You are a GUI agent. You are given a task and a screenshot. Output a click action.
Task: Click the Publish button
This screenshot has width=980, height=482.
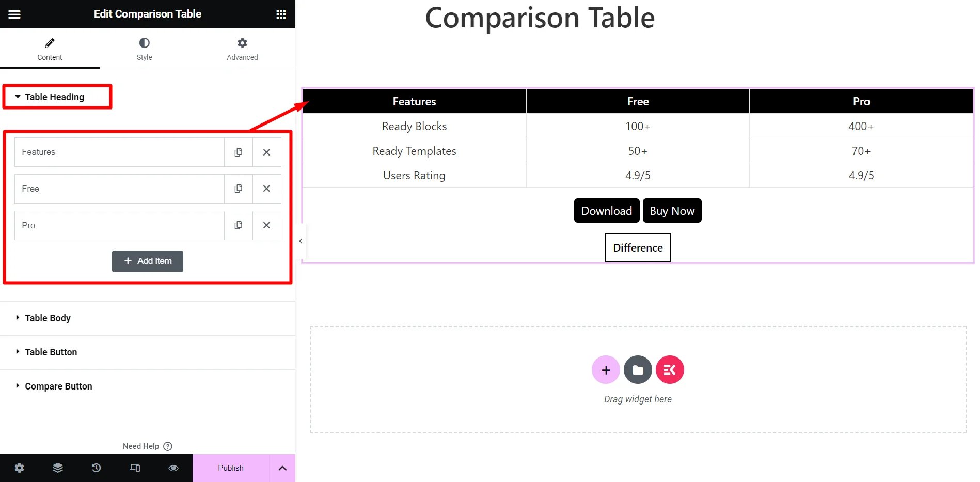(x=231, y=468)
